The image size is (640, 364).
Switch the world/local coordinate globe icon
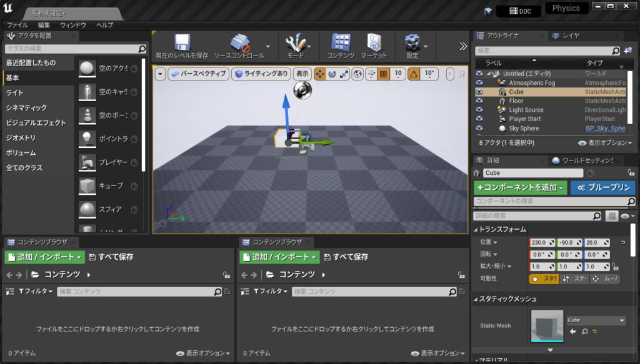(357, 74)
